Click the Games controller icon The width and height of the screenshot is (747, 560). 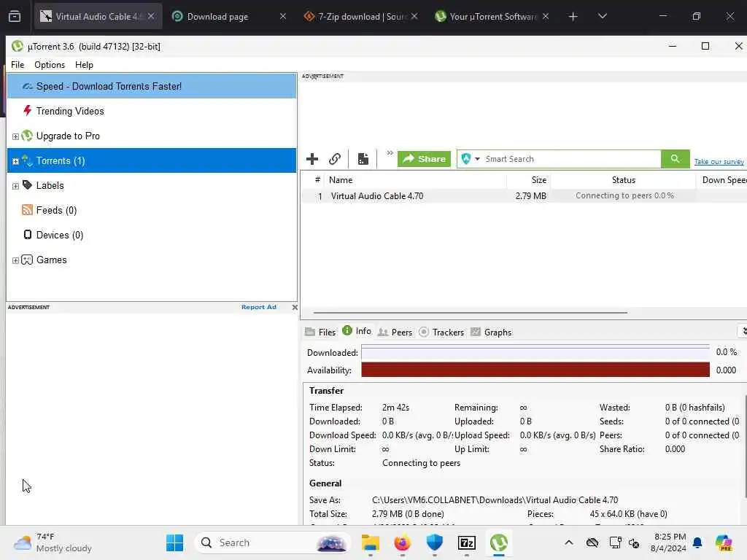pyautogui.click(x=27, y=260)
